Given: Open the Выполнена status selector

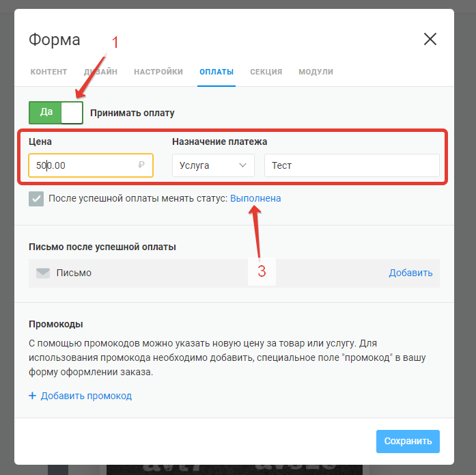Looking at the screenshot, I should [255, 198].
